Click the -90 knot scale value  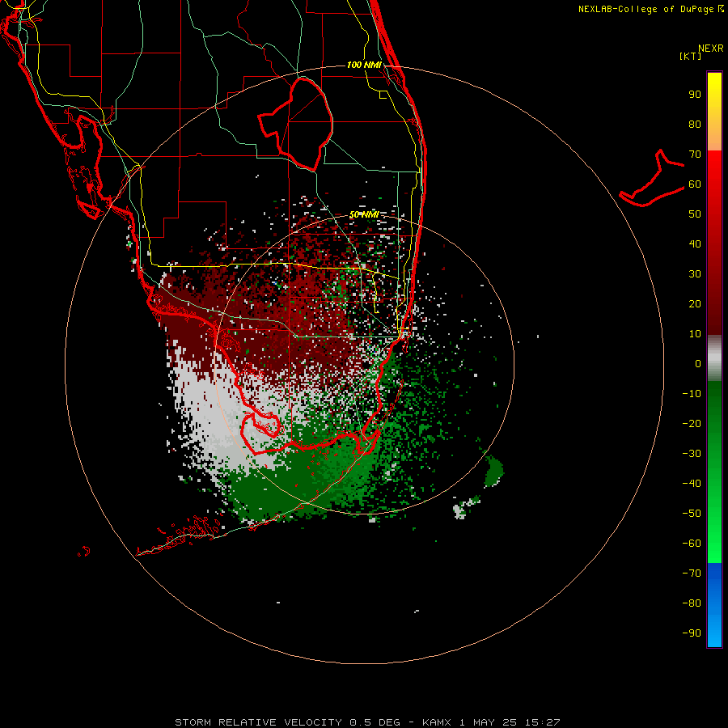[x=692, y=633]
